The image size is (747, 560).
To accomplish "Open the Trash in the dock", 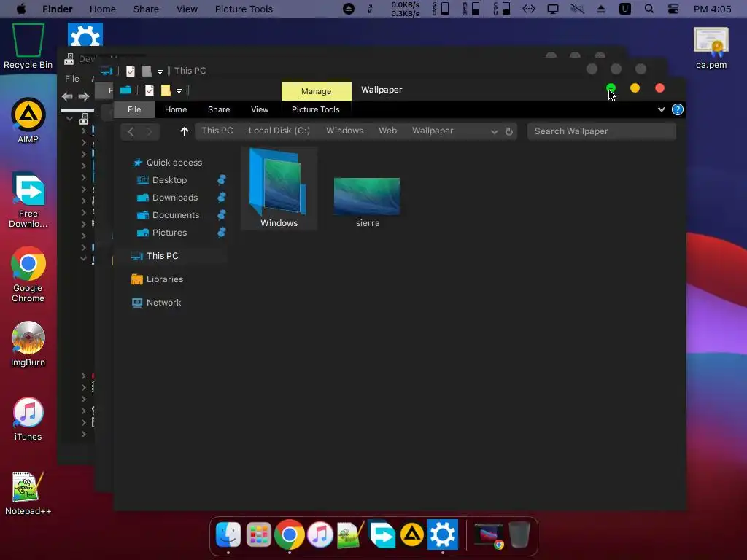I will coord(519,534).
